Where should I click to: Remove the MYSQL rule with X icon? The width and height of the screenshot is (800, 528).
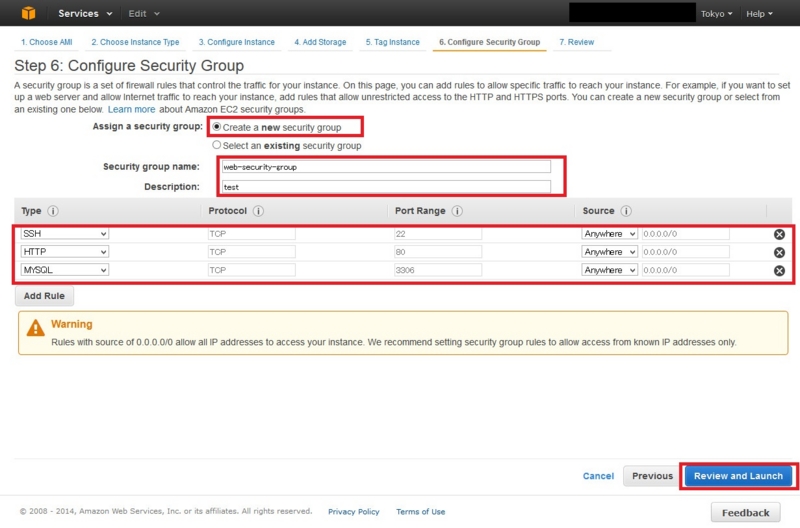[779, 270]
